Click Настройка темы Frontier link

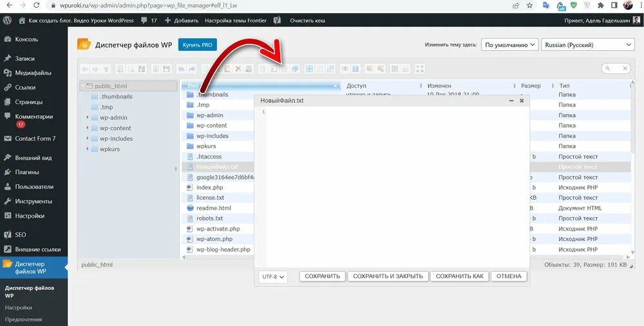[x=236, y=20]
